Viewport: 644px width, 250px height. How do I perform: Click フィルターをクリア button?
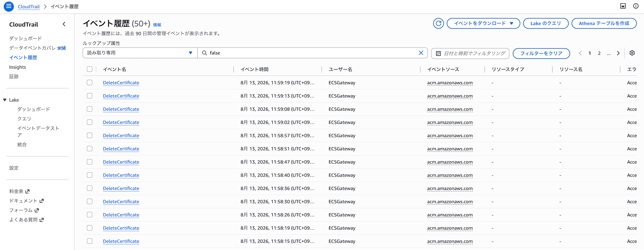pyautogui.click(x=541, y=53)
